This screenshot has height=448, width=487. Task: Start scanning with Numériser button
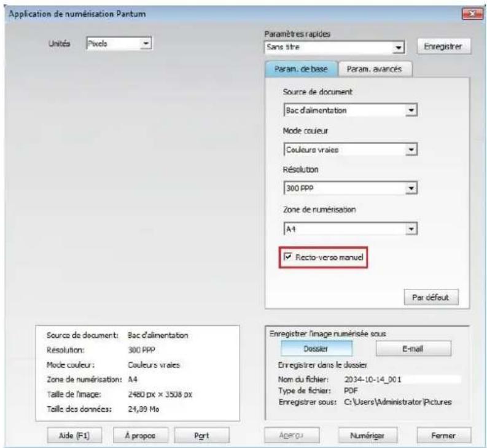(x=367, y=435)
